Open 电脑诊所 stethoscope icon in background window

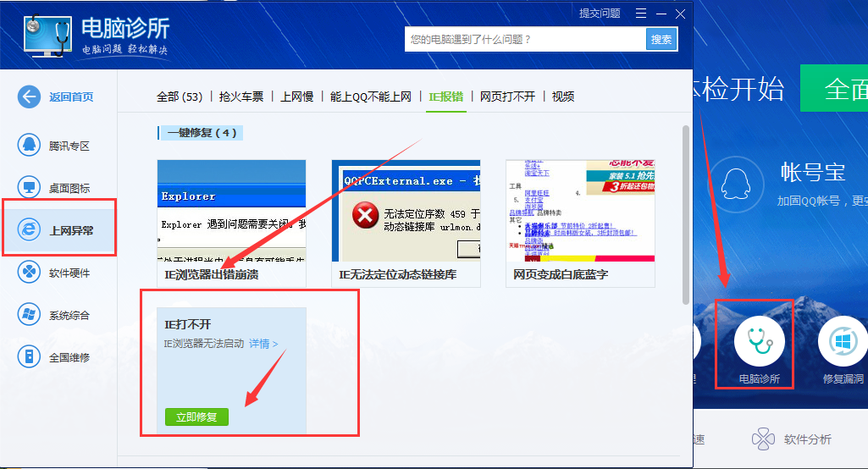(760, 341)
